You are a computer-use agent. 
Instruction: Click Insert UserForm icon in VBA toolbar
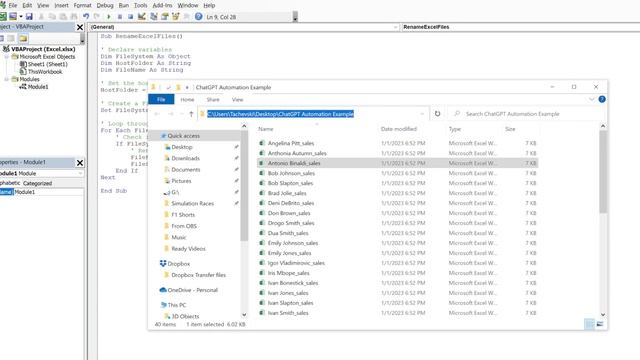13,17
